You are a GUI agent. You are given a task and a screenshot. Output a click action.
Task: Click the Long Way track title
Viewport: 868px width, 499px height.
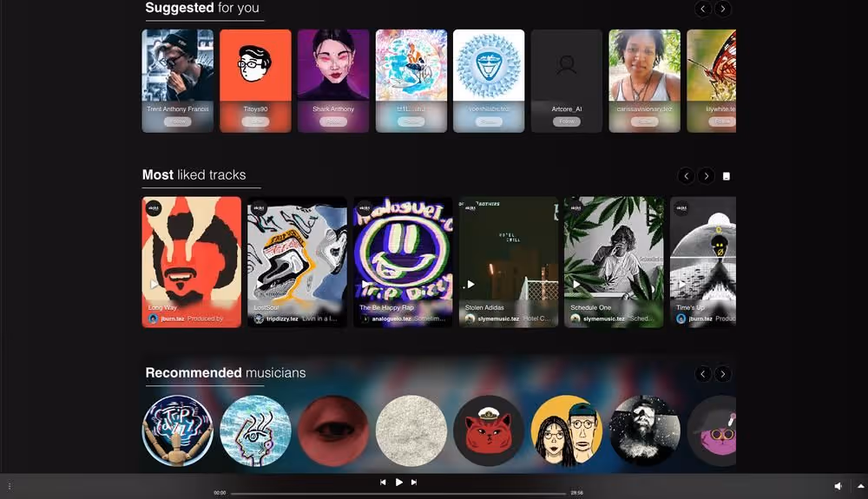[x=162, y=307]
